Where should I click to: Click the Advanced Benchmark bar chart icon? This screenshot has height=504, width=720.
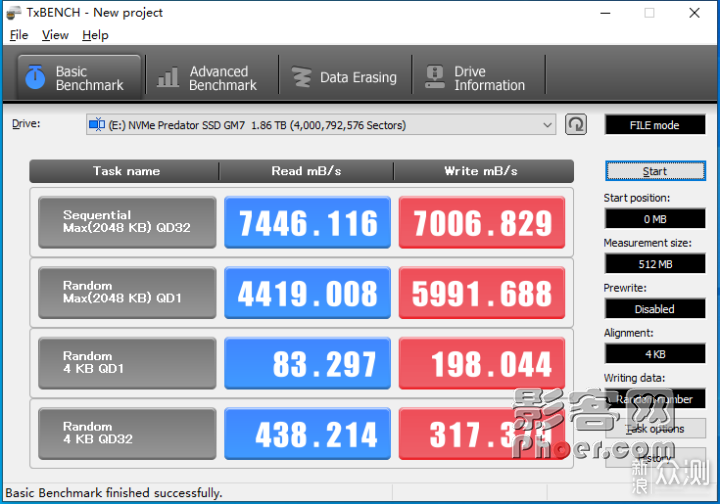click(x=168, y=77)
